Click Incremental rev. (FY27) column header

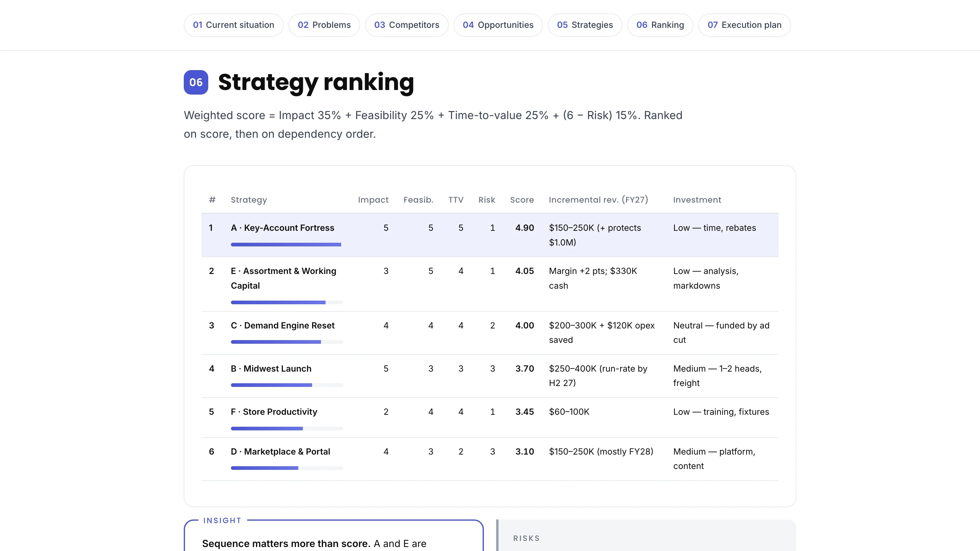click(598, 200)
